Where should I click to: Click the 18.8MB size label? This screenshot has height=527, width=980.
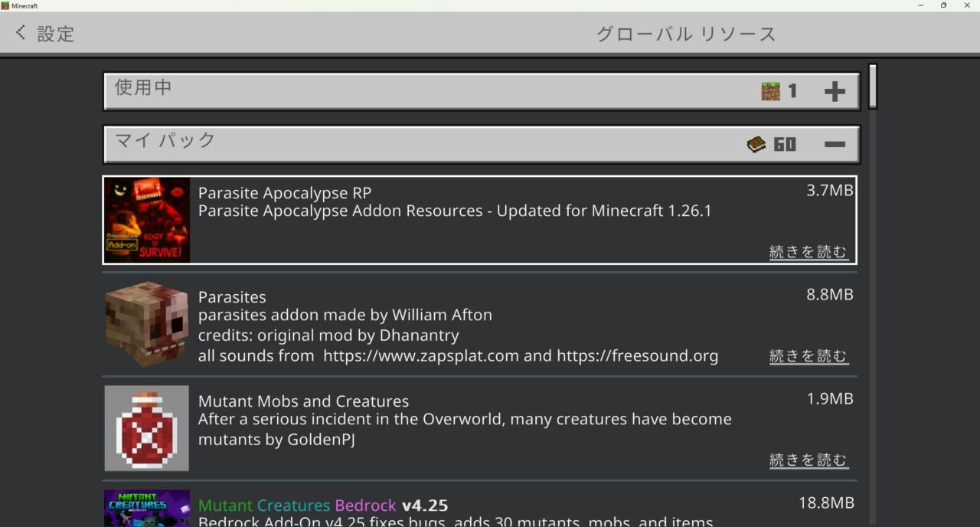826,503
